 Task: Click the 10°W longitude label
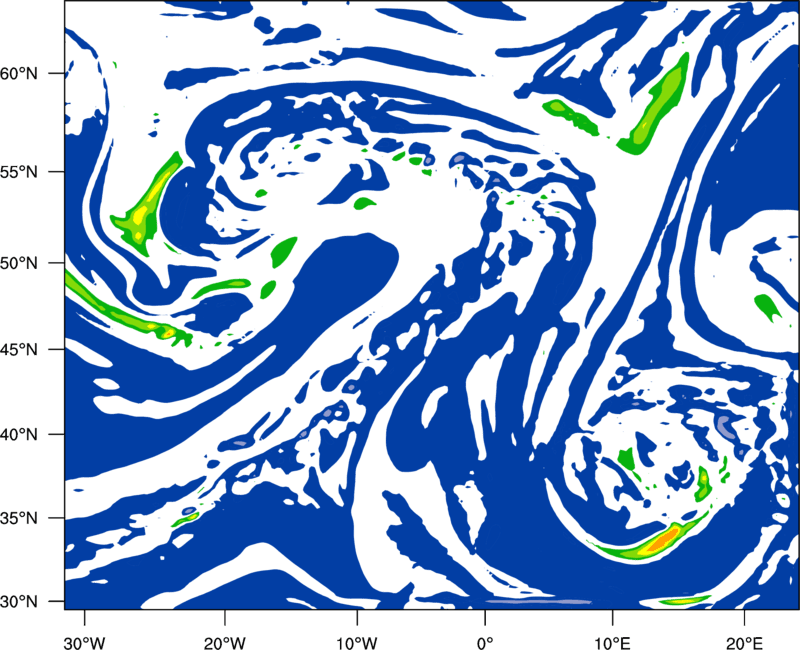(x=357, y=643)
